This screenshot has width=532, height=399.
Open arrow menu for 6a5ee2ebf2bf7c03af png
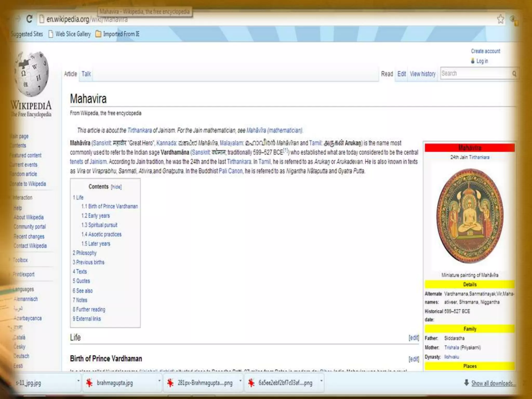pyautogui.click(x=321, y=381)
